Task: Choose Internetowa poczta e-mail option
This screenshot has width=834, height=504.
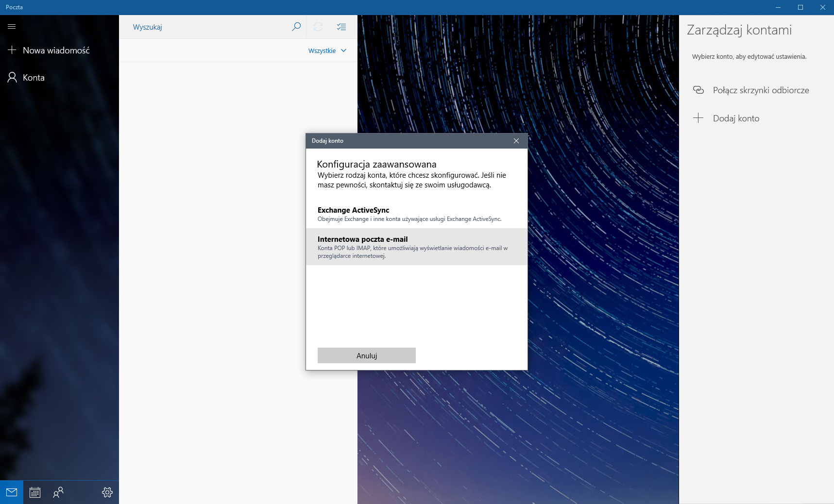Action: [x=417, y=247]
